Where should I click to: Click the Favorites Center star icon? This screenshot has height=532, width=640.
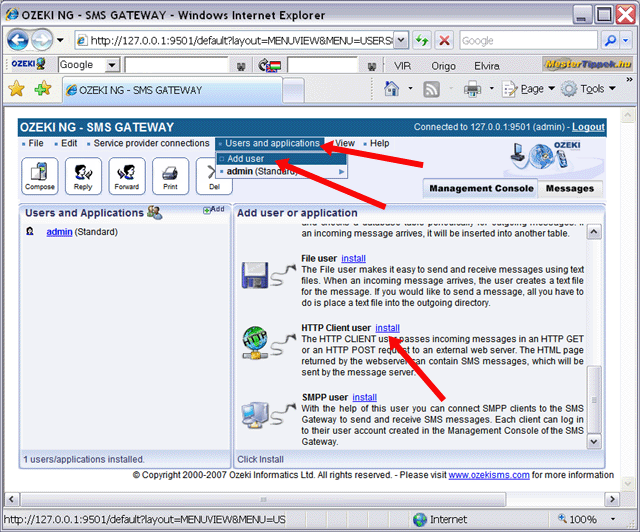pyautogui.click(x=16, y=89)
